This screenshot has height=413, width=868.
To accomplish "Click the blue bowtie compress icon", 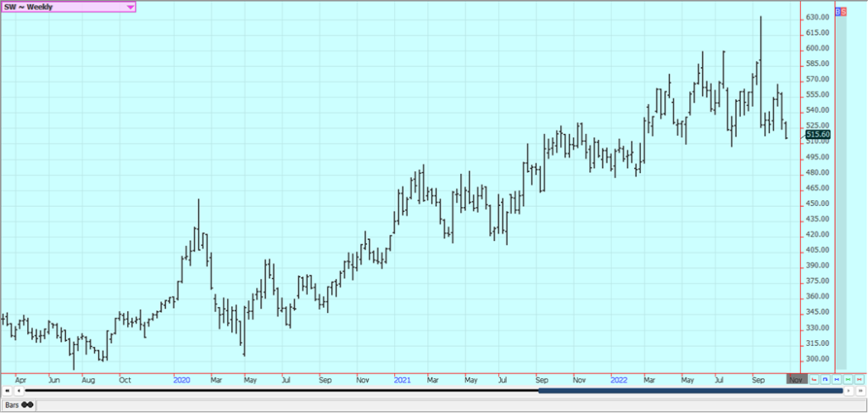I will pos(837,379).
